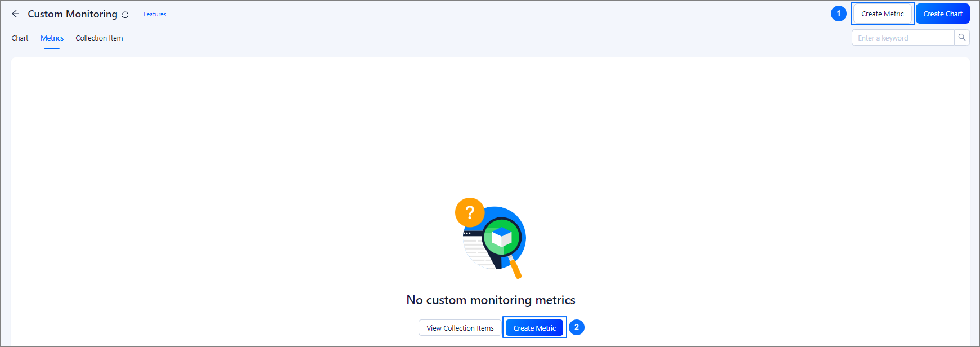980x347 pixels.
Task: Click the refresh icon next to the title
Action: 125,15
